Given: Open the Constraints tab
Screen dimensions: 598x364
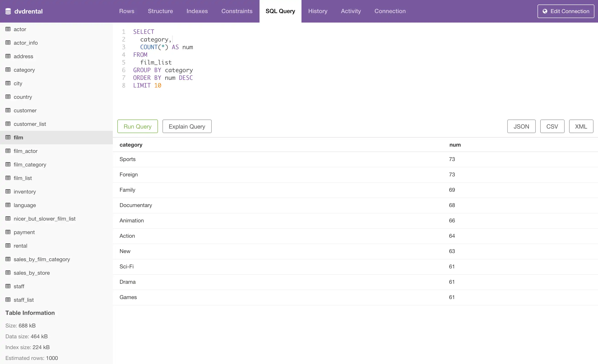Looking at the screenshot, I should 237,11.
